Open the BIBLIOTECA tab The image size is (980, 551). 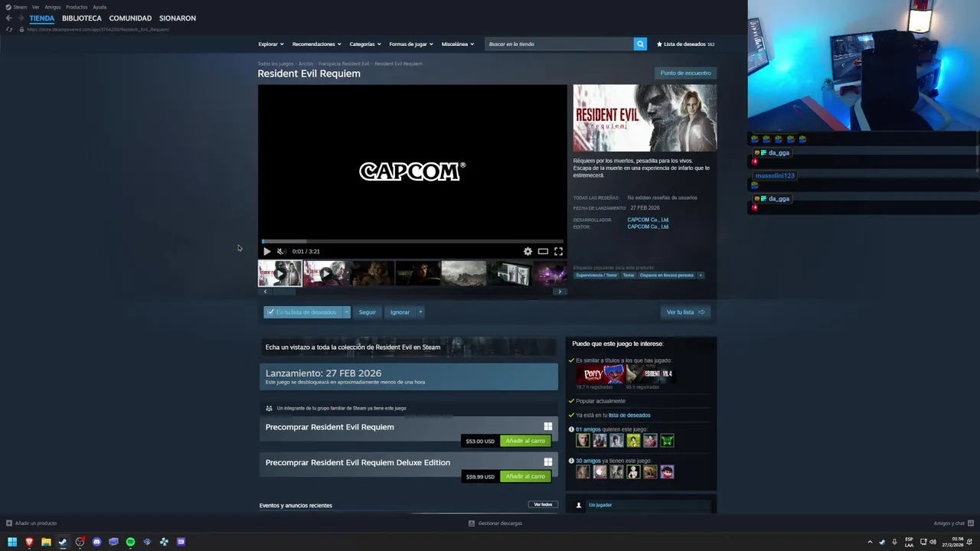coord(82,18)
